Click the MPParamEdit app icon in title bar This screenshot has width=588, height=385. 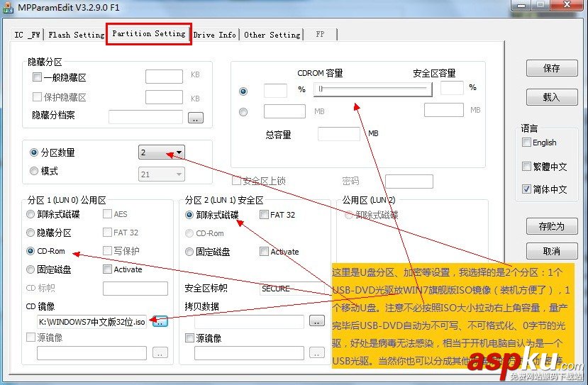tap(8, 8)
